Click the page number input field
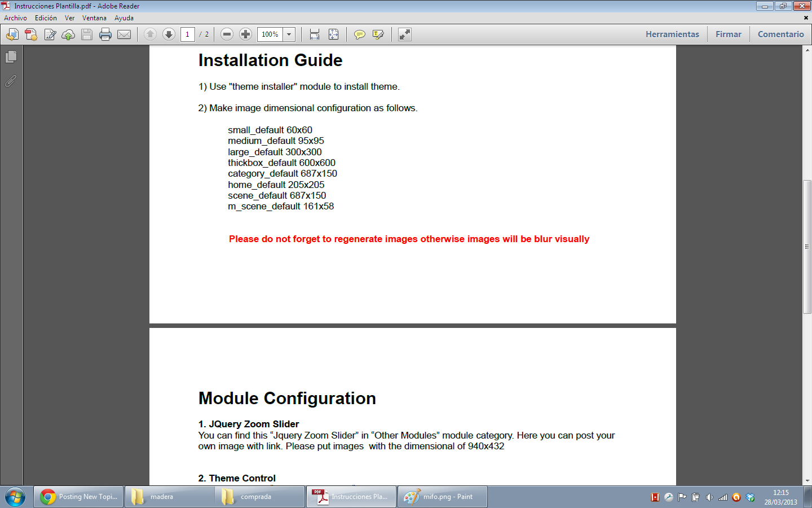This screenshot has height=508, width=812. (188, 34)
